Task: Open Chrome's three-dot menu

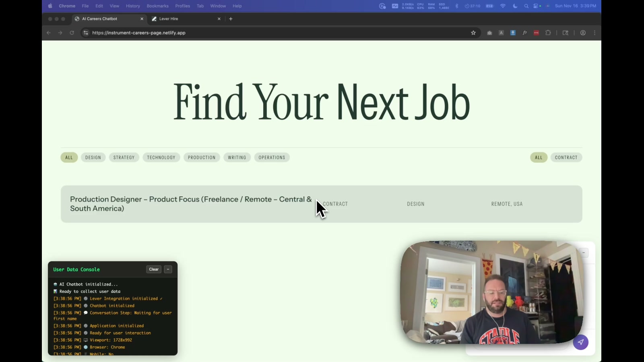Action: coord(594,33)
